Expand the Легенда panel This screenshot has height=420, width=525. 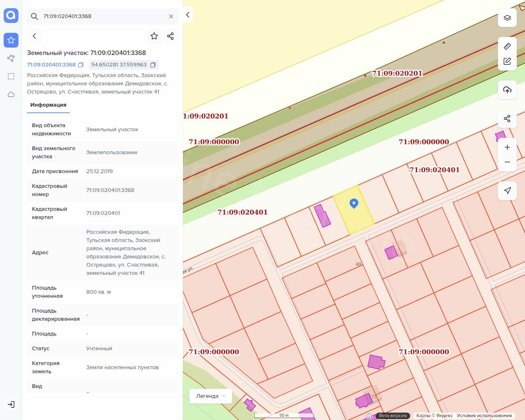tap(211, 396)
